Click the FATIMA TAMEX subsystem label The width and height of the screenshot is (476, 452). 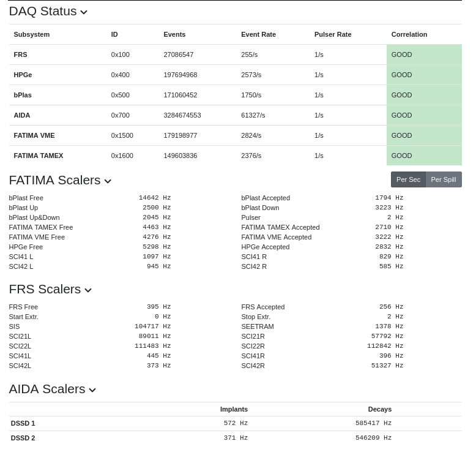[x=39, y=156]
